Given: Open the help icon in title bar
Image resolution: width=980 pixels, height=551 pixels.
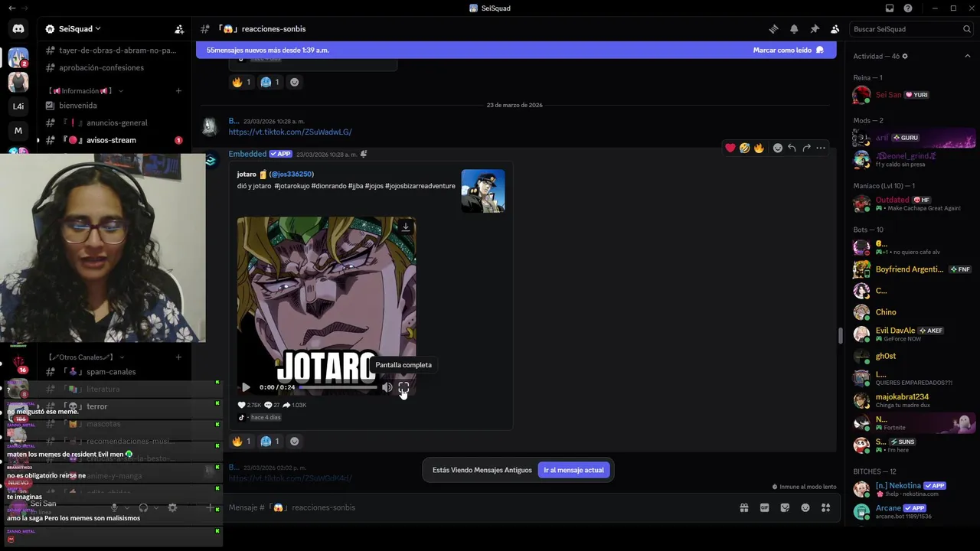Looking at the screenshot, I should [908, 8].
